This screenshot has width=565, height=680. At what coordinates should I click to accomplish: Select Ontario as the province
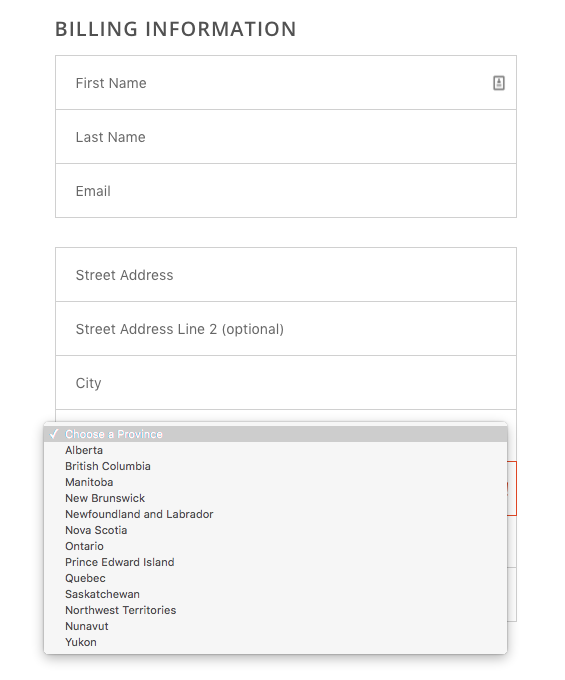click(x=275, y=546)
